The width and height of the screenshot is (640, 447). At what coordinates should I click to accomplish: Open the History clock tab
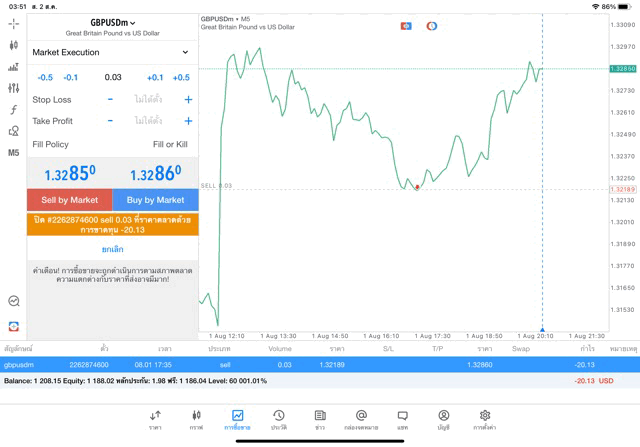[x=279, y=420]
